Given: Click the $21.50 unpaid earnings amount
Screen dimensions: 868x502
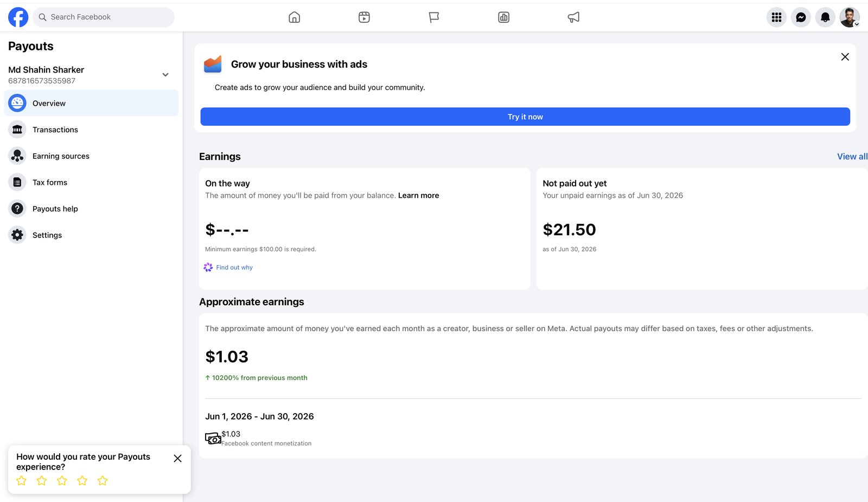Looking at the screenshot, I should [x=569, y=230].
